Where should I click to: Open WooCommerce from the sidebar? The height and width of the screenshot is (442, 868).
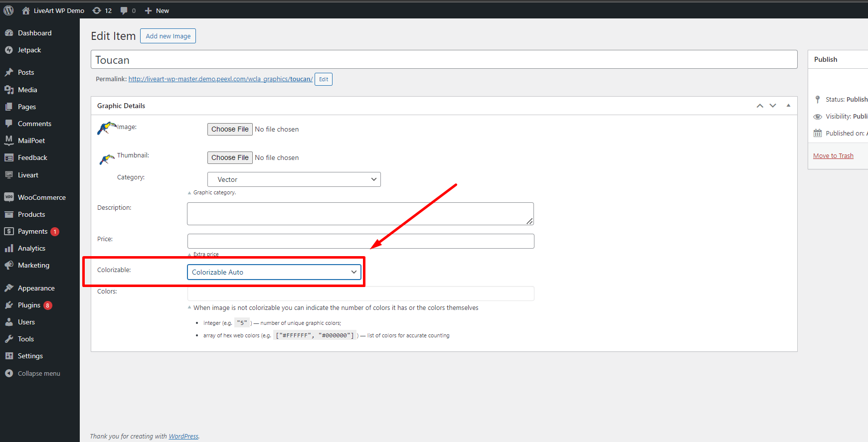point(41,197)
